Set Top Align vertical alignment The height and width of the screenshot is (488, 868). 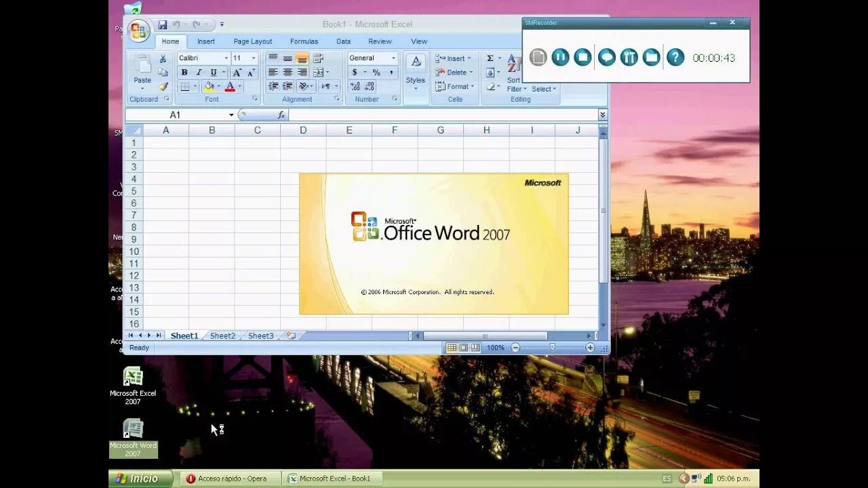pyautogui.click(x=273, y=58)
